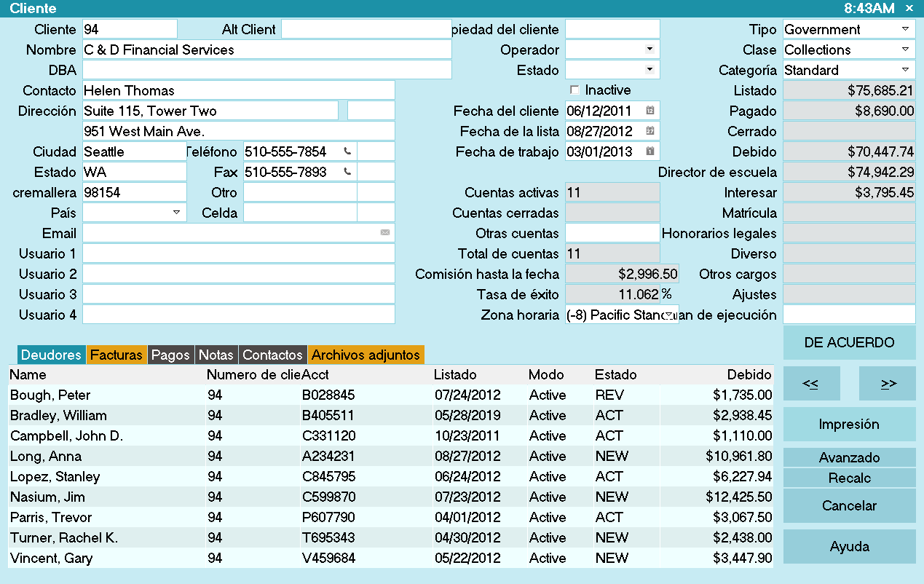The image size is (924, 584).
Task: Click the Nombre field with C & D Financial Services
Action: click(267, 50)
